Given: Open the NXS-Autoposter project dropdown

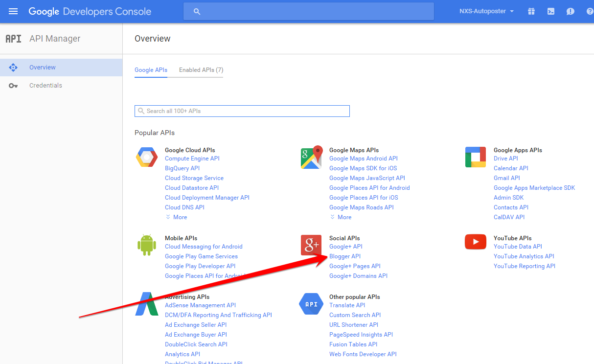Looking at the screenshot, I should (486, 11).
